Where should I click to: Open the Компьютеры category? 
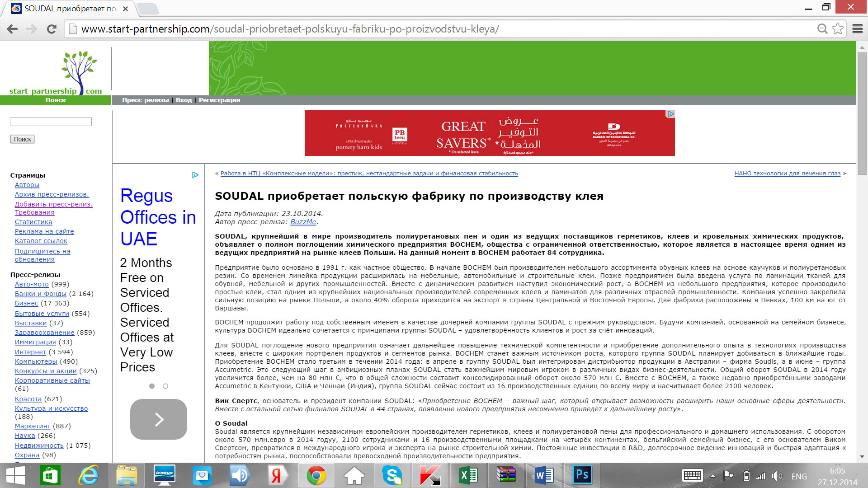point(36,361)
